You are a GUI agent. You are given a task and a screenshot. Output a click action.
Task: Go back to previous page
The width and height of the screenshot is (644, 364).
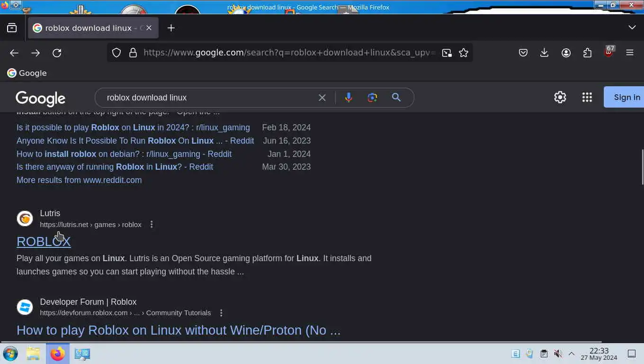(x=14, y=53)
